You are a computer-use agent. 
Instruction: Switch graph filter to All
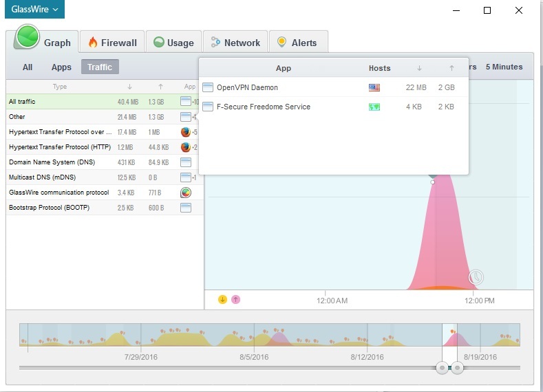[x=28, y=67]
